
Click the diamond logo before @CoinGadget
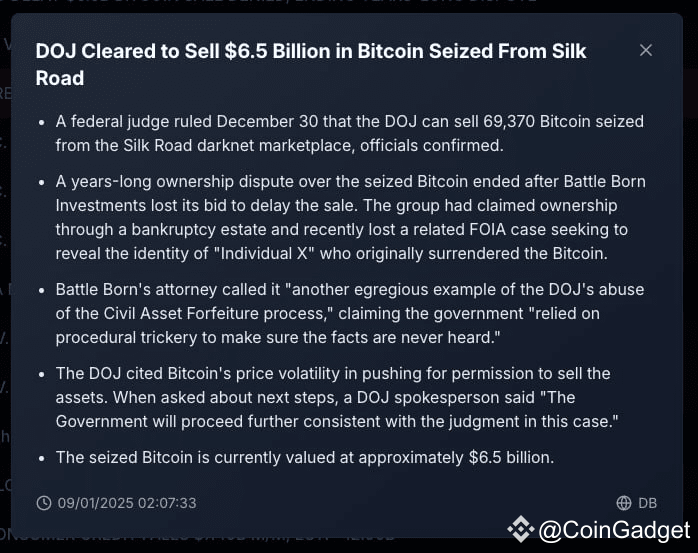(521, 529)
